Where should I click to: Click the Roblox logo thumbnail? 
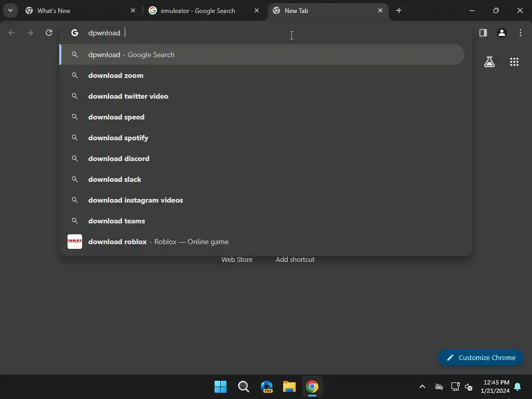pos(75,242)
